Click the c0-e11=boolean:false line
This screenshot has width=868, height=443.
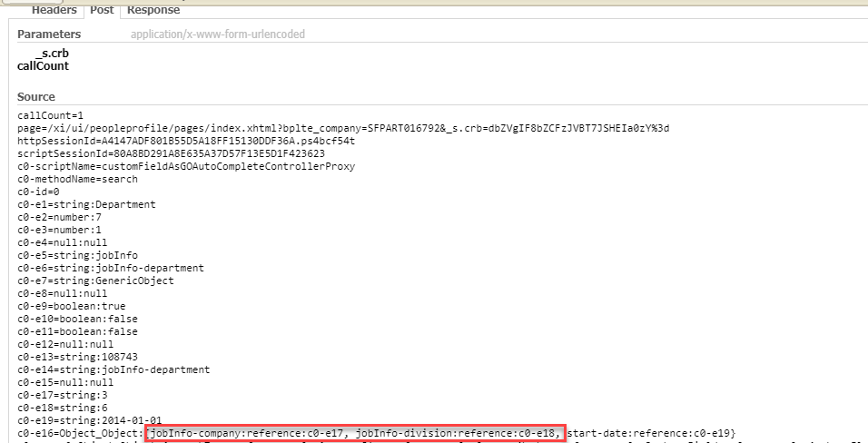[77, 331]
